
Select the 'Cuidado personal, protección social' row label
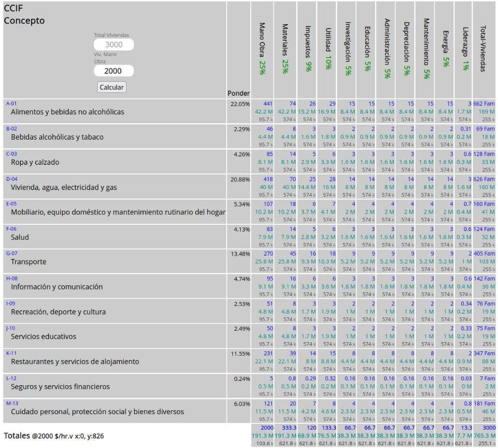coord(97,412)
